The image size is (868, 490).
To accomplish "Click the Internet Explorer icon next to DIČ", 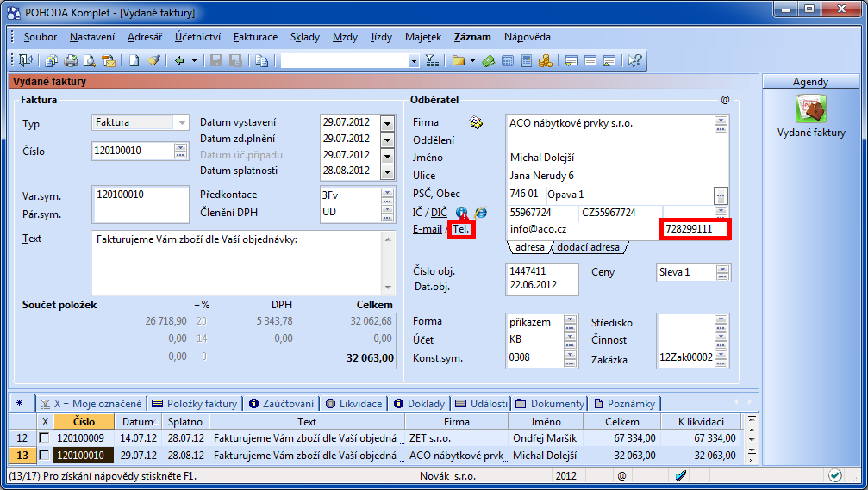I will (x=480, y=213).
